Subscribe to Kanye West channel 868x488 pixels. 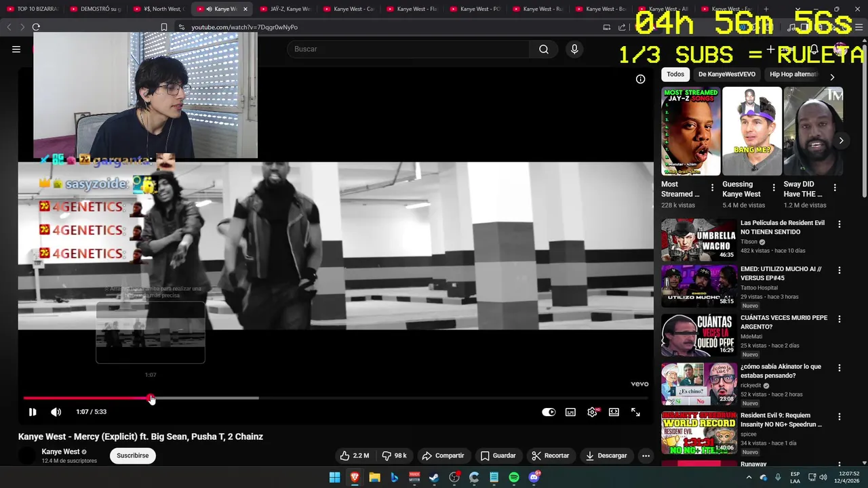(132, 455)
